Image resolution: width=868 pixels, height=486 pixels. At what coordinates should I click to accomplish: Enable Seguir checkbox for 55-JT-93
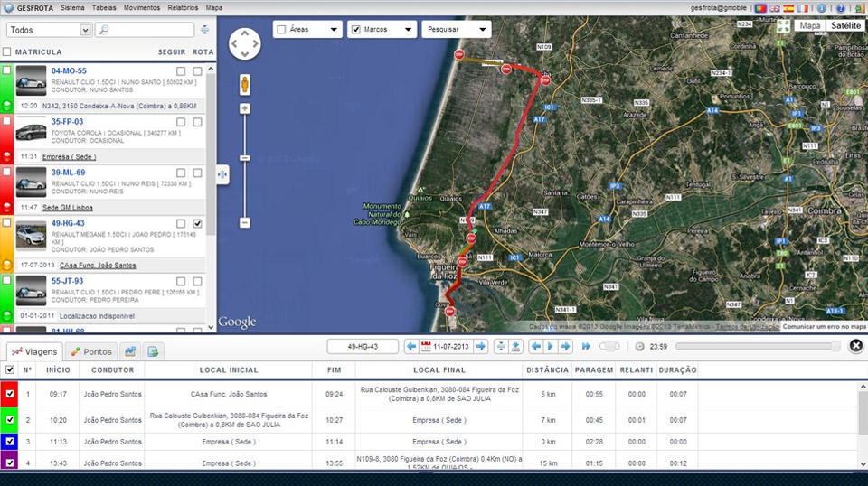pos(181,282)
